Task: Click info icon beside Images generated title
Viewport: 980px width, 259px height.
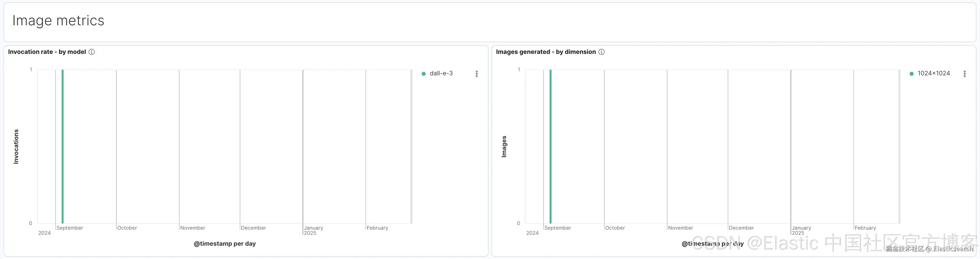Action: [602, 52]
